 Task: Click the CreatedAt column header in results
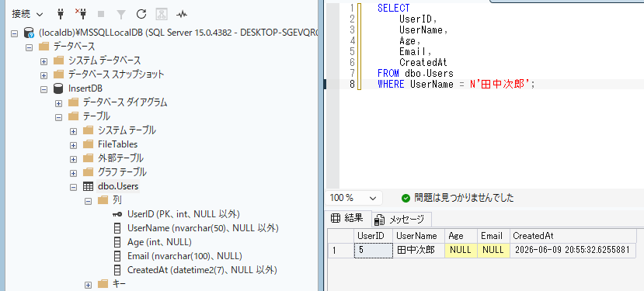(573, 236)
